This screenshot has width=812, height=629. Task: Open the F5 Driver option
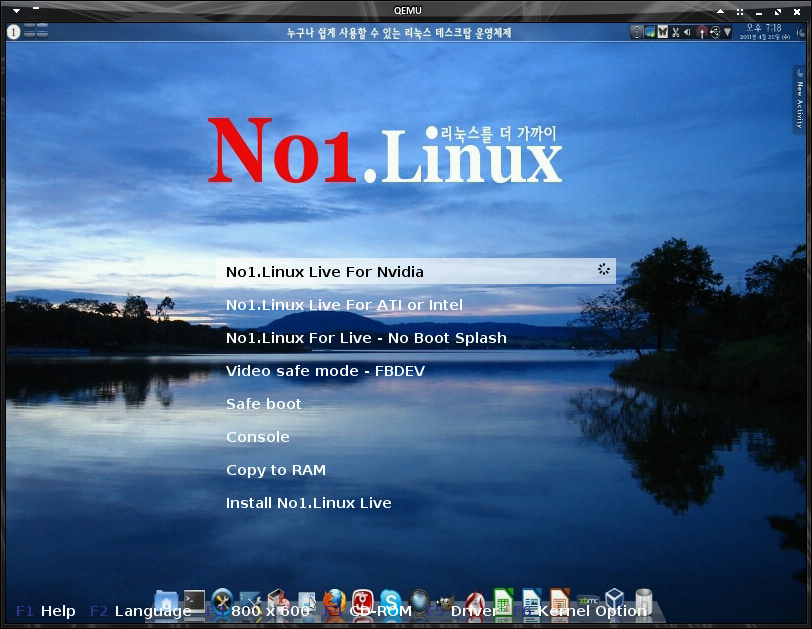click(x=461, y=611)
